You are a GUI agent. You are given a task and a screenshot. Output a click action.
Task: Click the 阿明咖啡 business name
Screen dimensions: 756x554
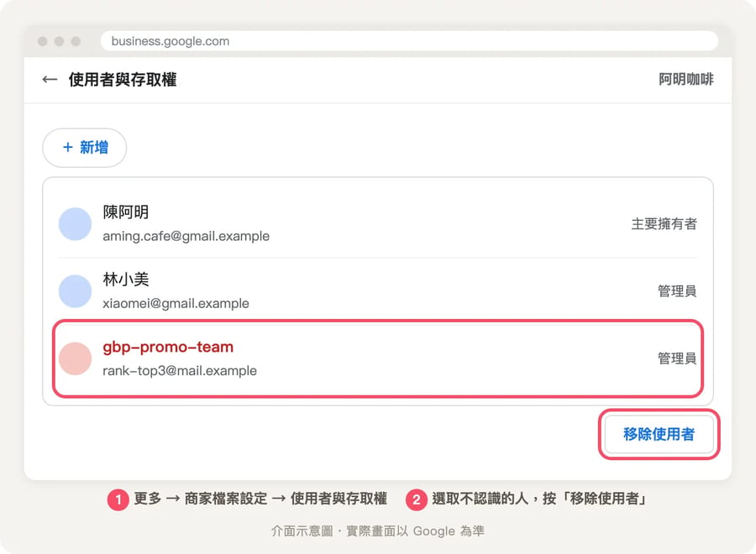tap(685, 80)
